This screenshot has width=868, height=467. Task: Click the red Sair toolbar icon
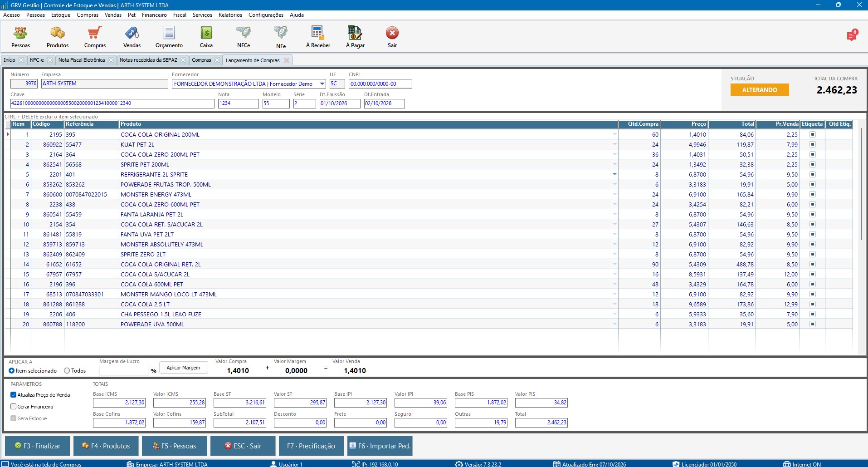click(392, 37)
